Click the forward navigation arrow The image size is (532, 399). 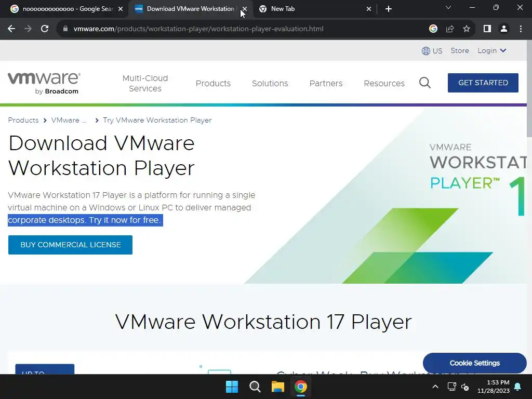[x=28, y=29]
